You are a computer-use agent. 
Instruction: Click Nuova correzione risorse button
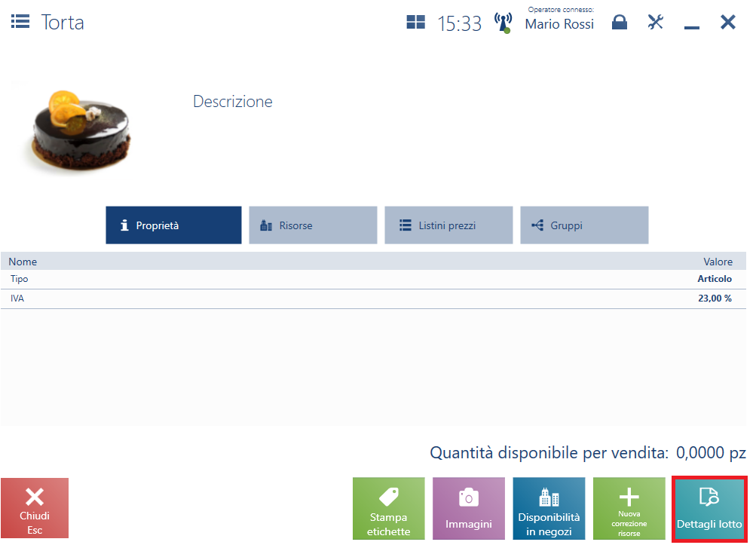pyautogui.click(x=629, y=508)
